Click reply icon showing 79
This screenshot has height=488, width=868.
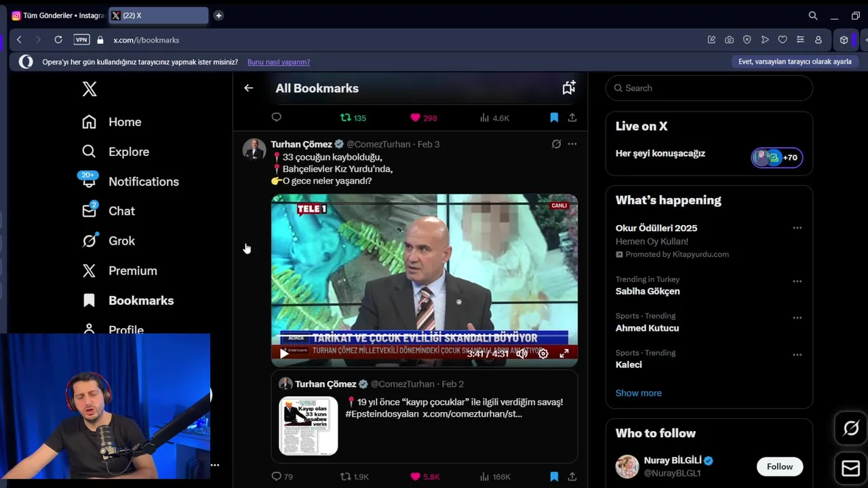pyautogui.click(x=282, y=476)
